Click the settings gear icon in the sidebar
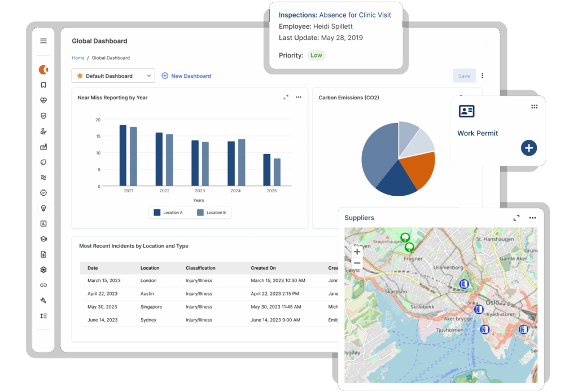The image size is (578, 392). [x=43, y=269]
